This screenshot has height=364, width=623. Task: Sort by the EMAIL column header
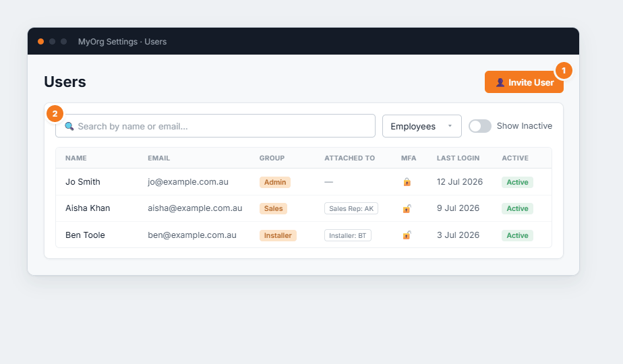(x=159, y=158)
